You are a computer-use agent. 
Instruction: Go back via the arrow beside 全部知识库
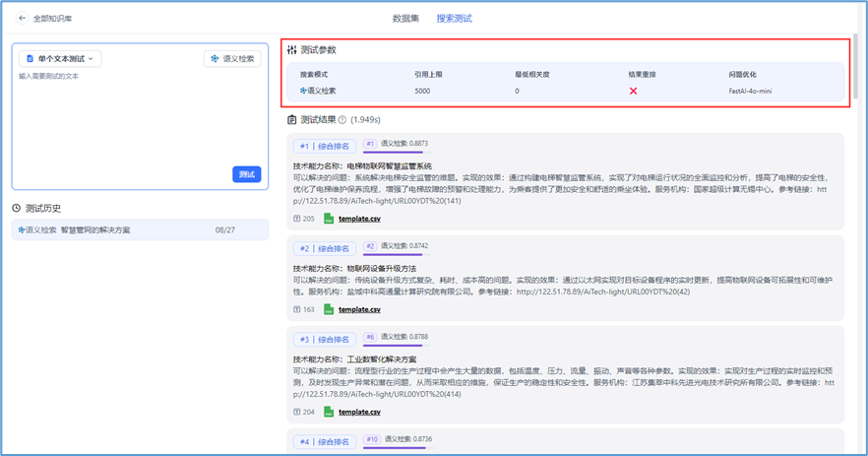pyautogui.click(x=22, y=19)
